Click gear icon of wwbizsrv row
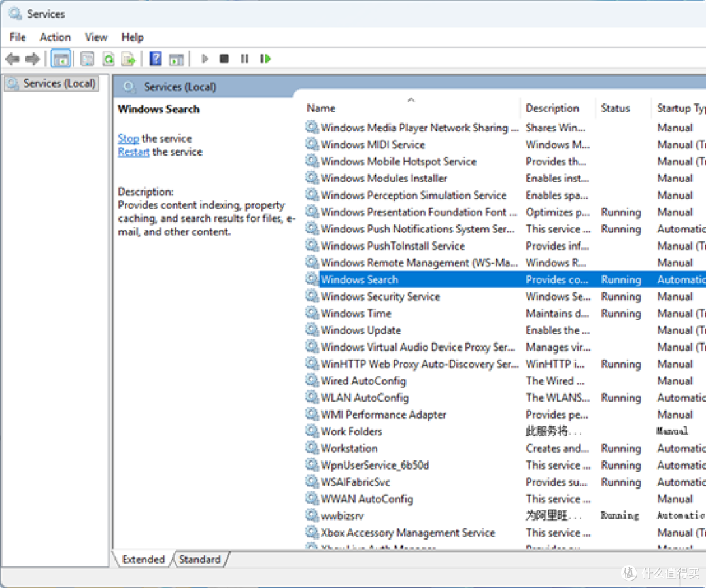The image size is (706, 588). [312, 516]
